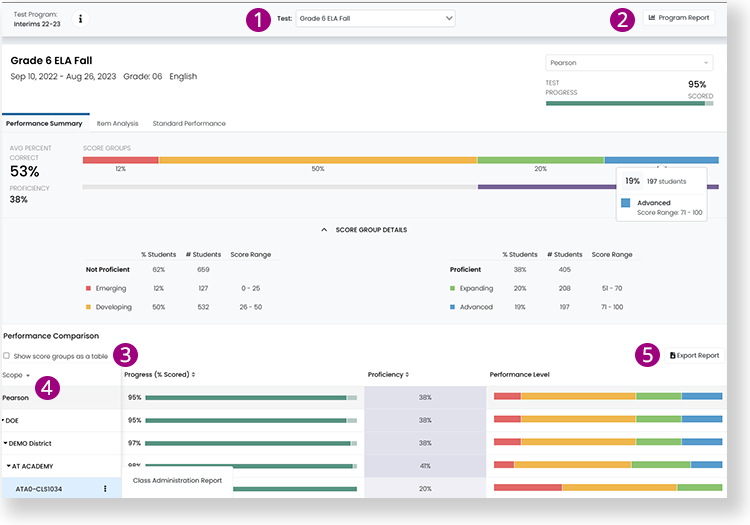This screenshot has height=525, width=750.
Task: Click the yellow Developing segment in score groups bar
Action: click(x=317, y=160)
